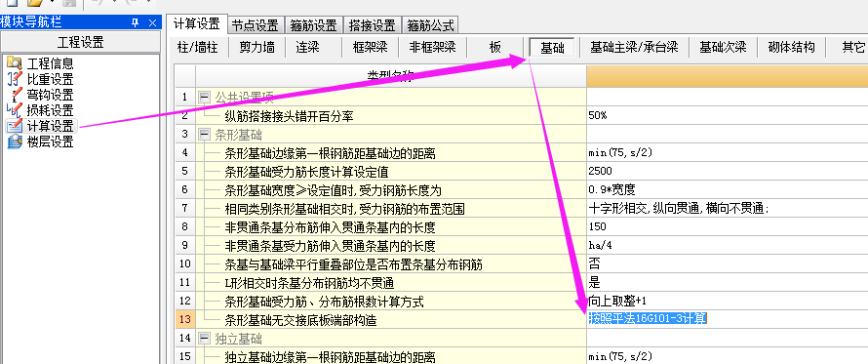Click the 十字形相交,纵向贯通 value cell
The height and width of the screenshot is (364, 868).
pyautogui.click(x=727, y=208)
